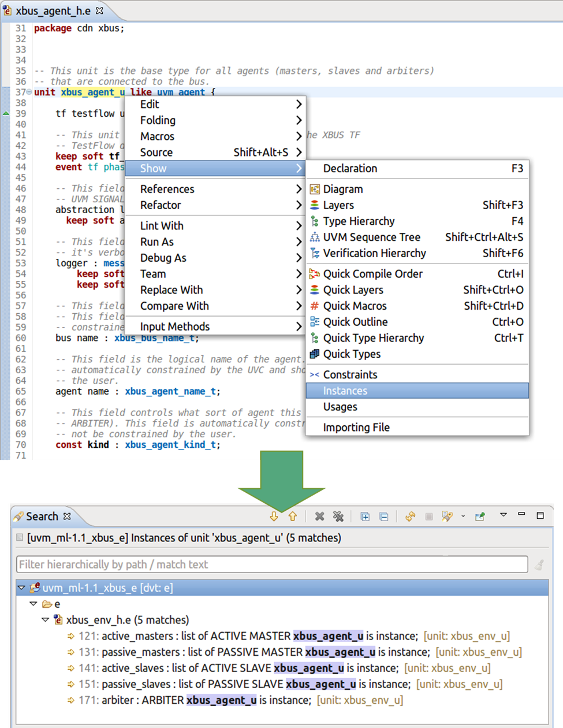Run the current search again

[x=410, y=517]
